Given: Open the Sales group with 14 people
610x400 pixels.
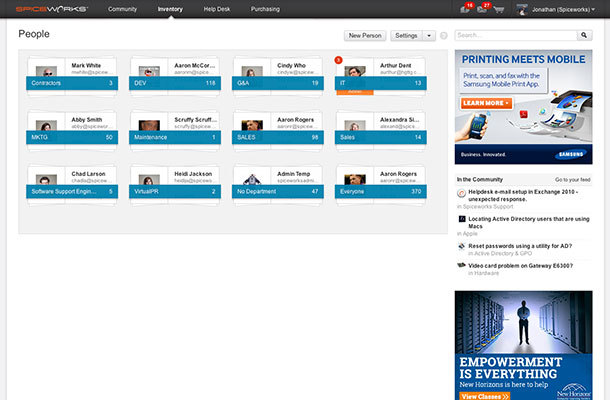Looking at the screenshot, I should point(380,137).
